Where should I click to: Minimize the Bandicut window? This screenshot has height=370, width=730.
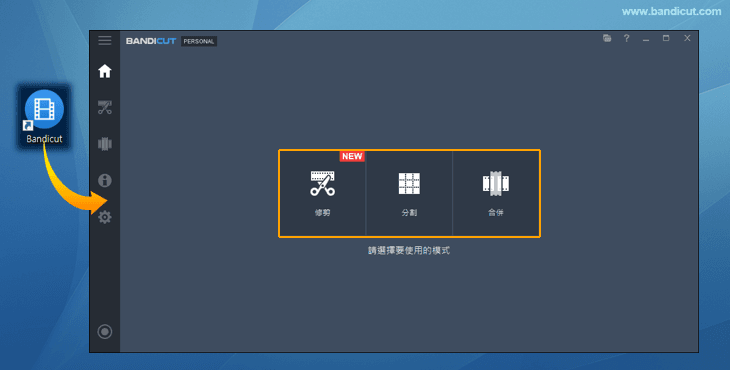tap(646, 39)
